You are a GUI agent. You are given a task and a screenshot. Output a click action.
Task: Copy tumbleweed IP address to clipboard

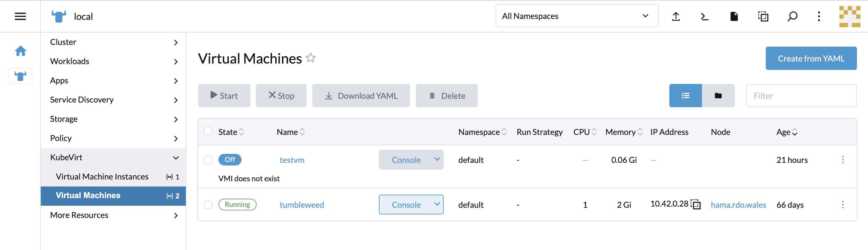click(696, 204)
